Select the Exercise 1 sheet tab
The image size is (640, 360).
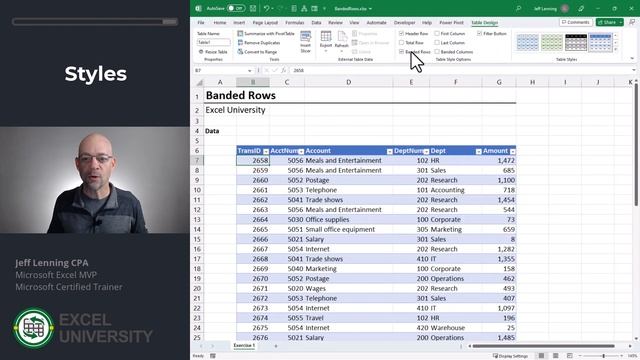coord(244,345)
